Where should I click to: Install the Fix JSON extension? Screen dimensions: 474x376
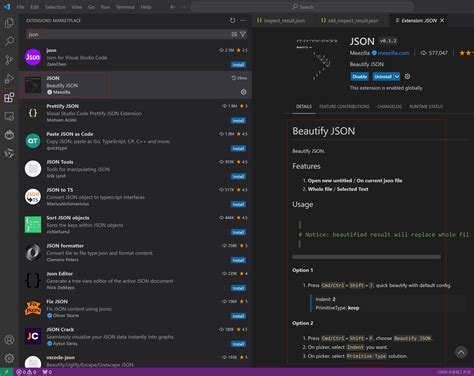[238, 316]
